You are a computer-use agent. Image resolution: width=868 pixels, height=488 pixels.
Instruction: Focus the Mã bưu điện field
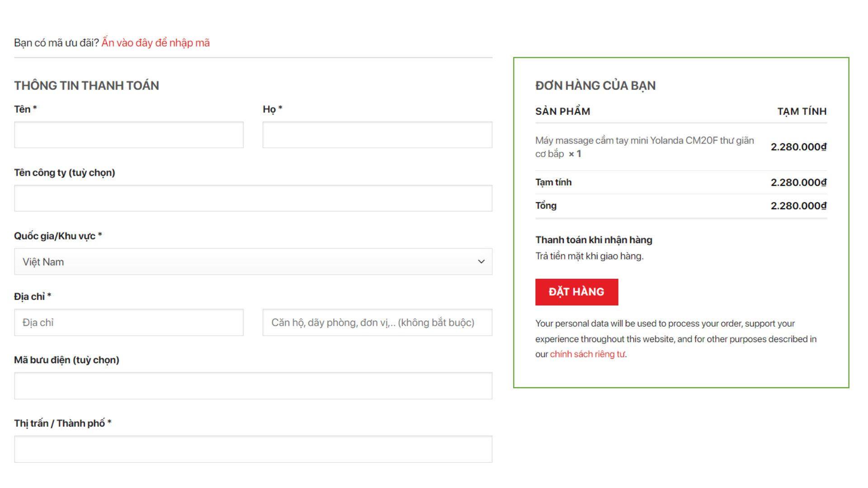coord(253,386)
